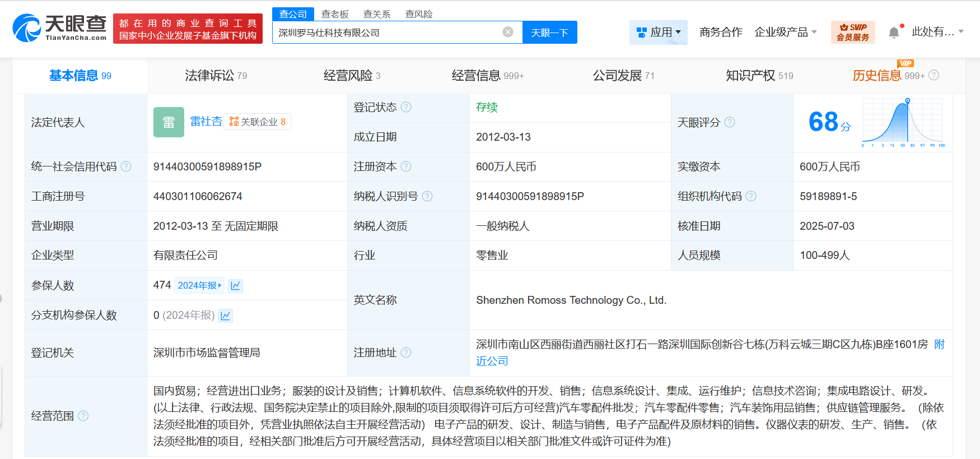
Task: Click 天眼一下 search button
Action: [x=549, y=33]
